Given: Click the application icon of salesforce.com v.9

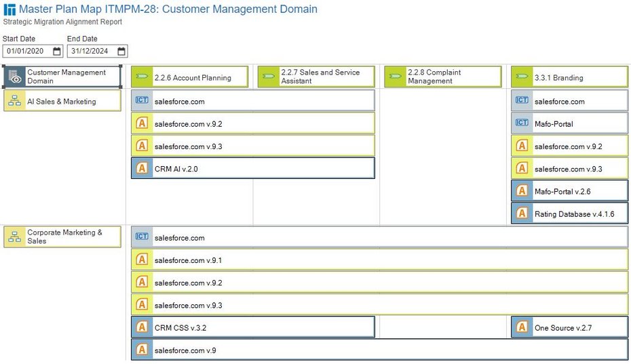Looking at the screenshot, I should point(142,350).
